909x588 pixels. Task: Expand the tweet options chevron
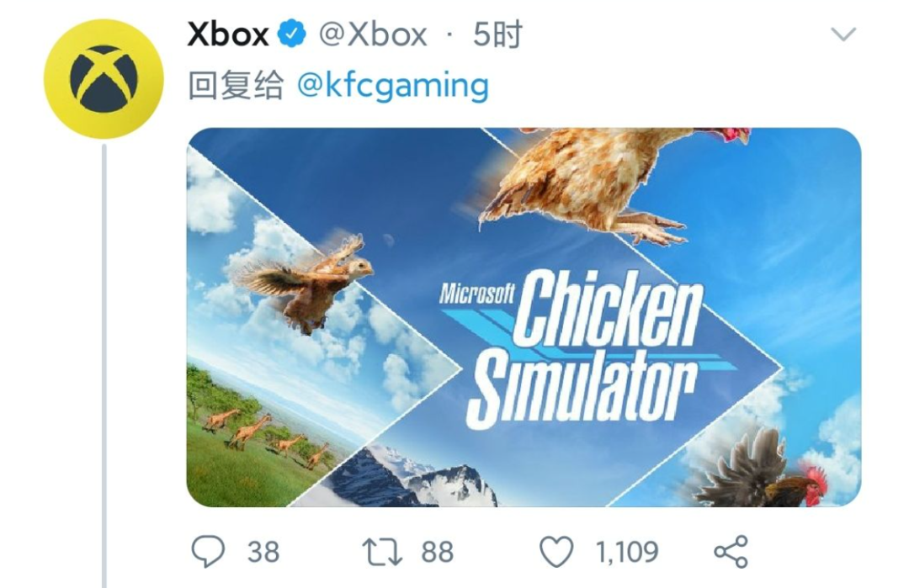(843, 34)
